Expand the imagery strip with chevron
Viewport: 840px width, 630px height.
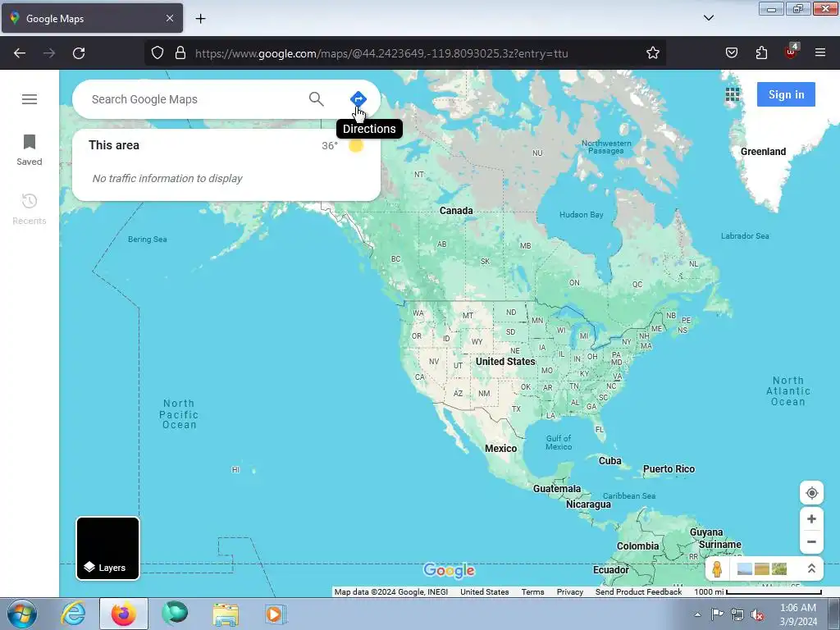pyautogui.click(x=811, y=569)
